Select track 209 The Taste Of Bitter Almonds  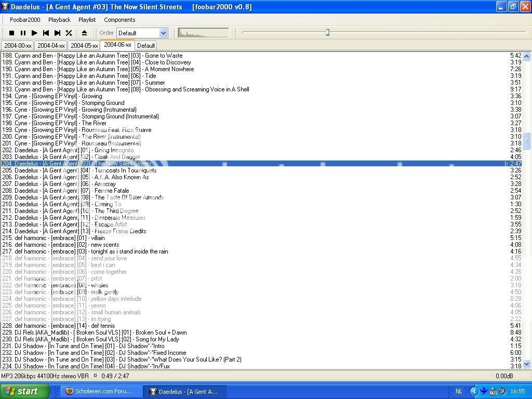click(261, 197)
